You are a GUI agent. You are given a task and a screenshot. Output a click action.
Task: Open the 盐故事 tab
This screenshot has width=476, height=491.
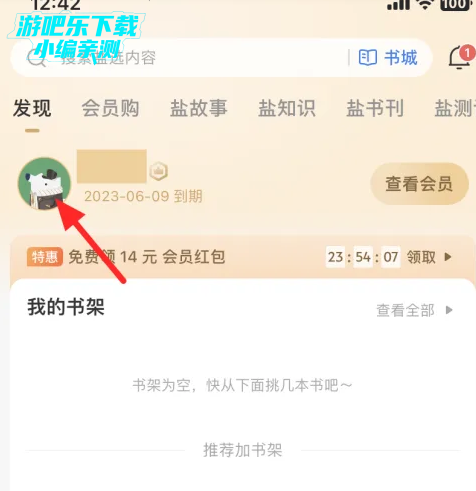(x=199, y=108)
